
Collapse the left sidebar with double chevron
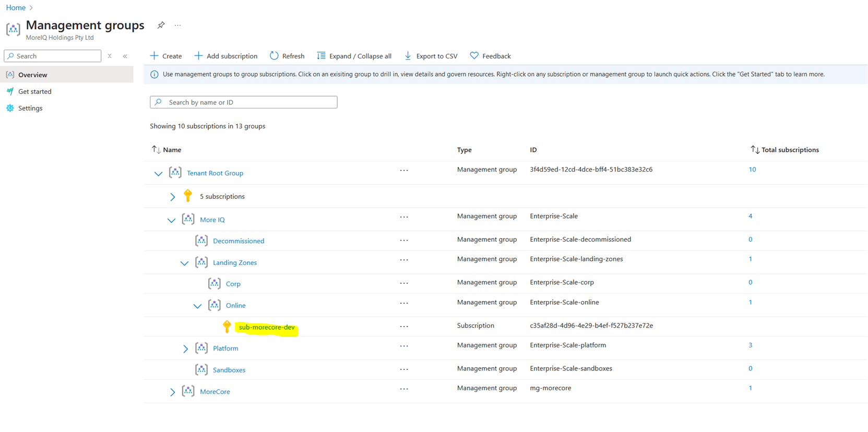[125, 56]
